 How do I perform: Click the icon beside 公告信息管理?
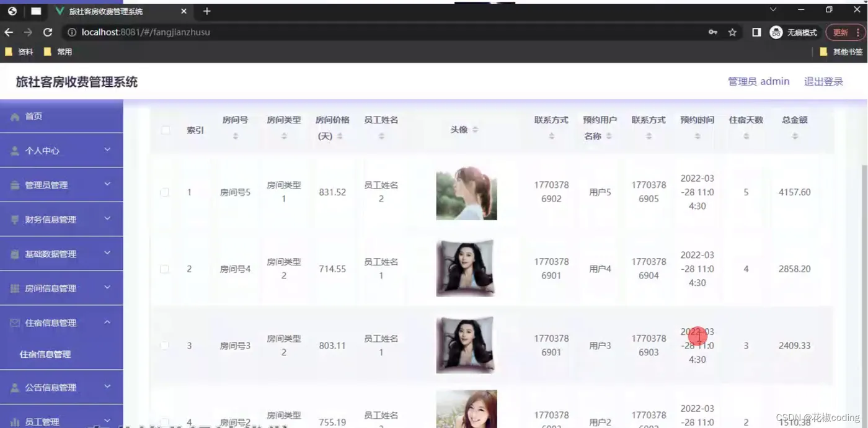click(x=15, y=388)
